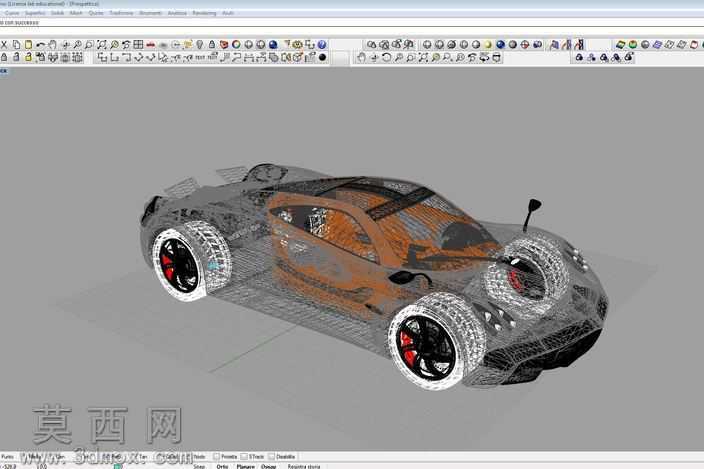
Task: Toggle Registra storia in the status bar
Action: tap(304, 466)
